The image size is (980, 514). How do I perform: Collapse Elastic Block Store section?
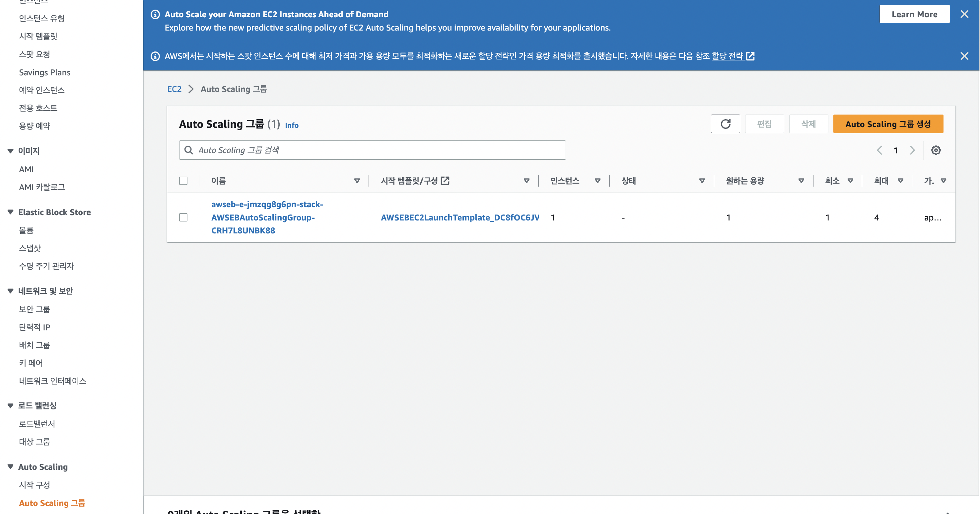[10, 213]
